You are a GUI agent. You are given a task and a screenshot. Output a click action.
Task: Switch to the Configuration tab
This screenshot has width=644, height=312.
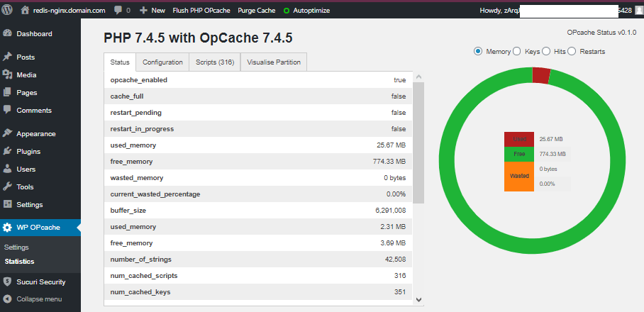(162, 62)
